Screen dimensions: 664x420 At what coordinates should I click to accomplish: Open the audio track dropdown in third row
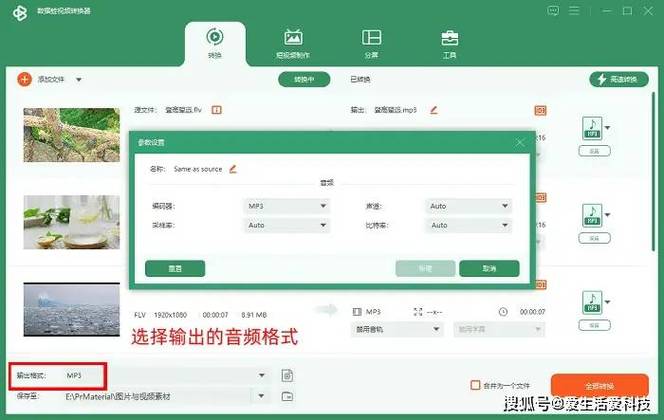397,329
